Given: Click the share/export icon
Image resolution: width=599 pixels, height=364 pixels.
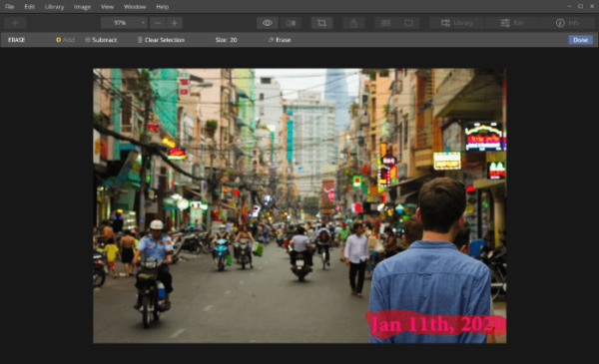Looking at the screenshot, I should point(353,23).
